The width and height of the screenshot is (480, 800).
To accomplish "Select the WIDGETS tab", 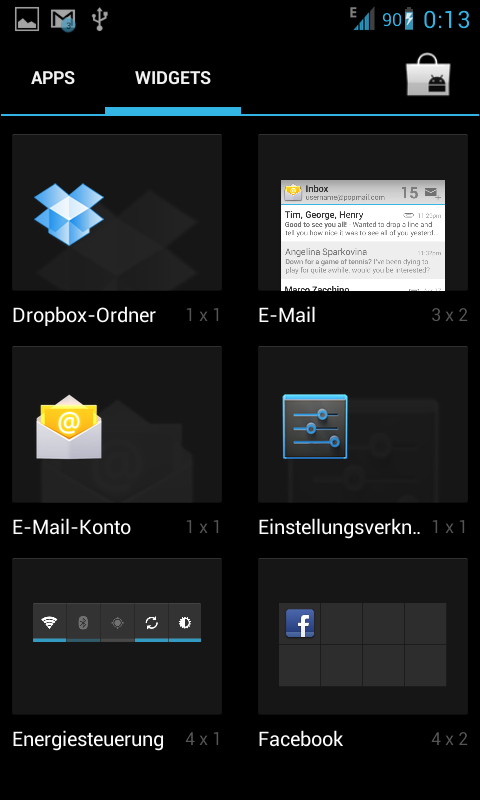I will (173, 78).
